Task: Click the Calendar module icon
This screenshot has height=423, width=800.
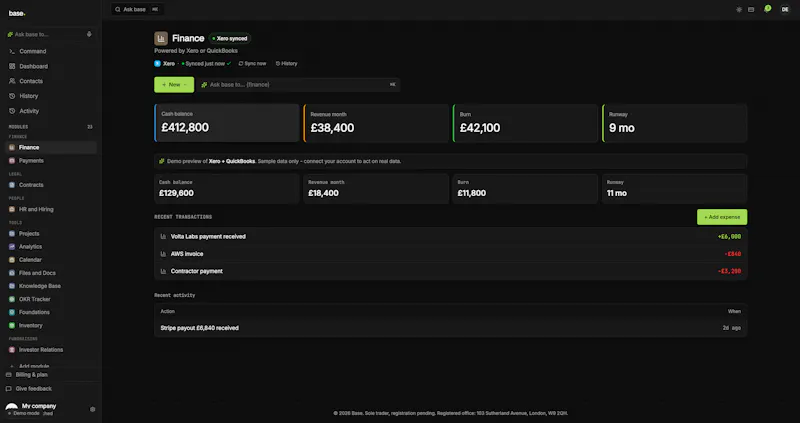Action: tap(12, 260)
